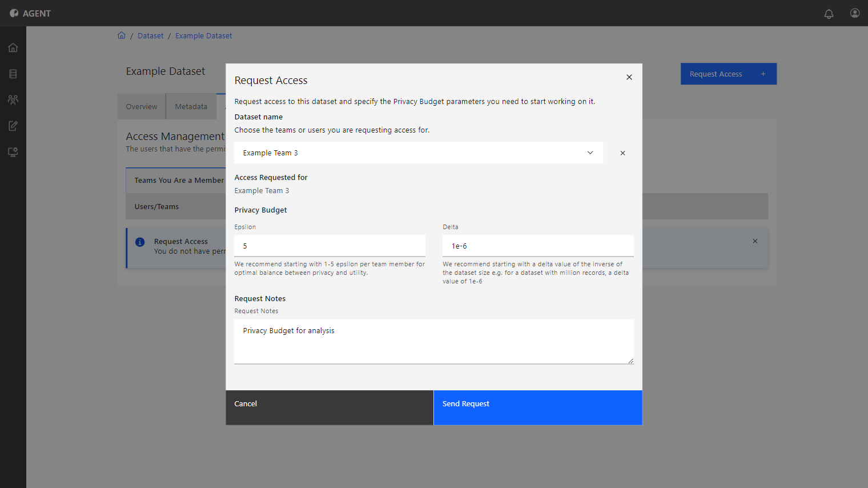Expand the teams dropdown chevron
The width and height of the screenshot is (868, 488).
point(590,153)
